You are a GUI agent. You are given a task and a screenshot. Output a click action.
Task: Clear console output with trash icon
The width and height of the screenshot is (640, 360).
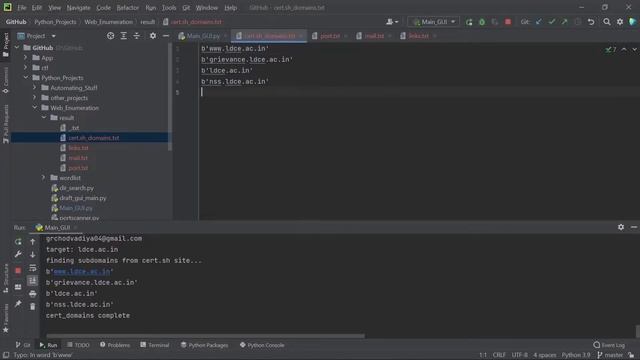coord(33,306)
